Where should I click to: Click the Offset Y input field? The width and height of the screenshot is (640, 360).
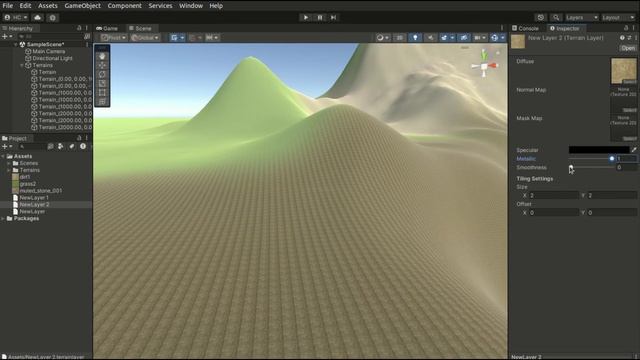coord(612,213)
